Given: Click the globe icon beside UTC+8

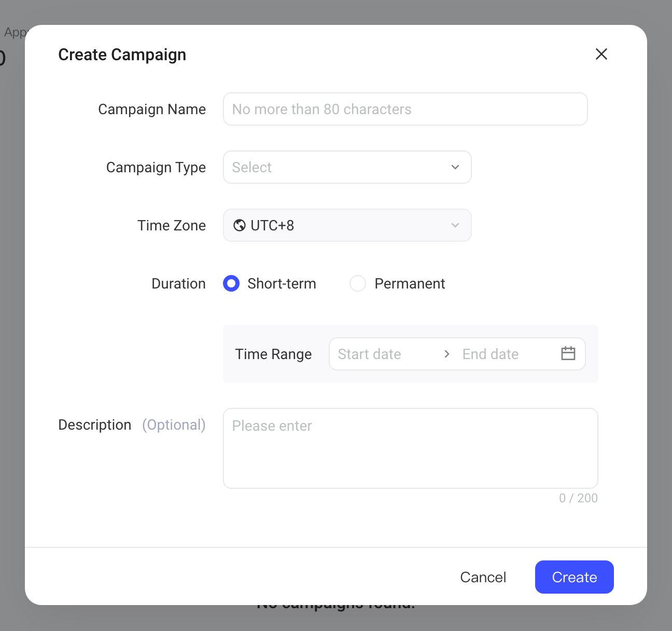Looking at the screenshot, I should [240, 225].
